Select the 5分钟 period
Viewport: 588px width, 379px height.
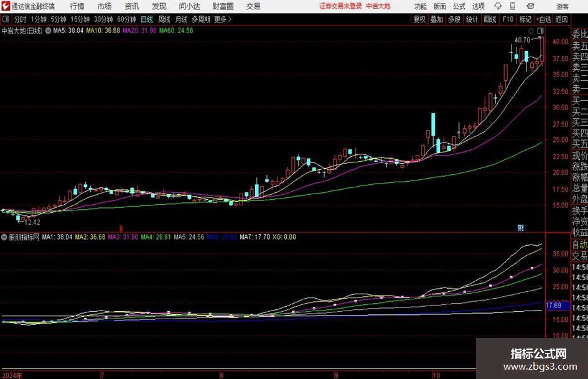(58, 19)
